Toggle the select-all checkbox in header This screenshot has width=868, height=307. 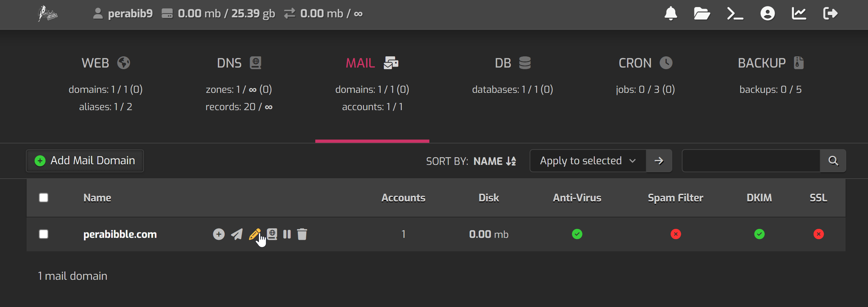[x=44, y=198]
